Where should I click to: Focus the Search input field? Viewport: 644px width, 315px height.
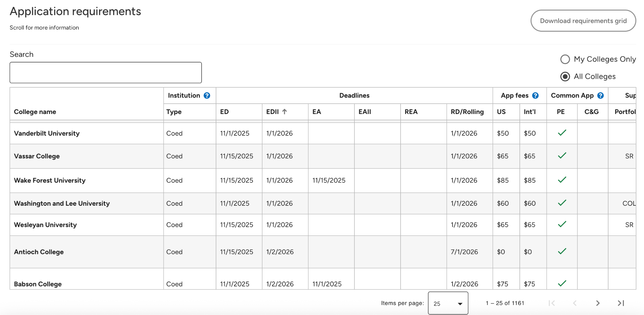point(106,73)
